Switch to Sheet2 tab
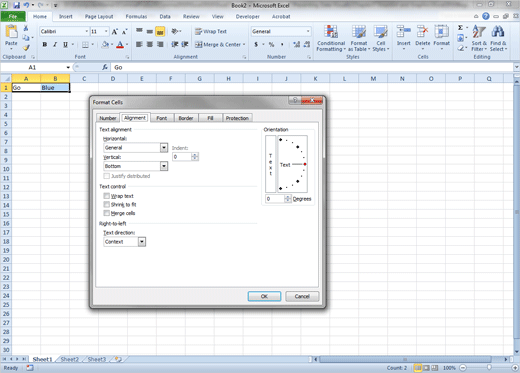The height and width of the screenshot is (373, 520). coord(69,359)
